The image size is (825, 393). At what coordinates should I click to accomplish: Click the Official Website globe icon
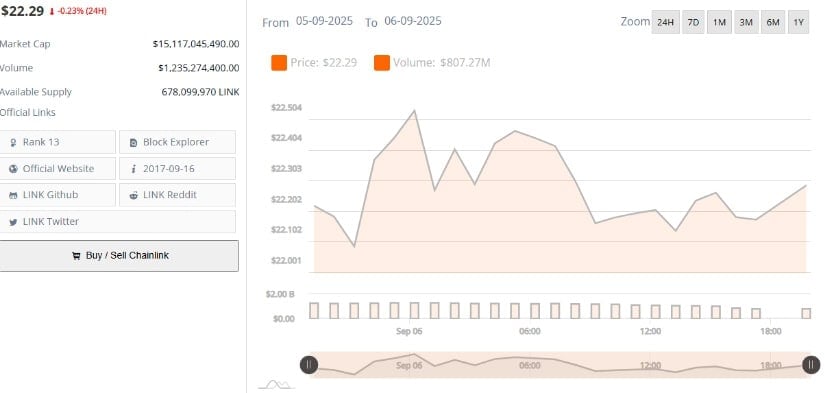(x=13, y=169)
